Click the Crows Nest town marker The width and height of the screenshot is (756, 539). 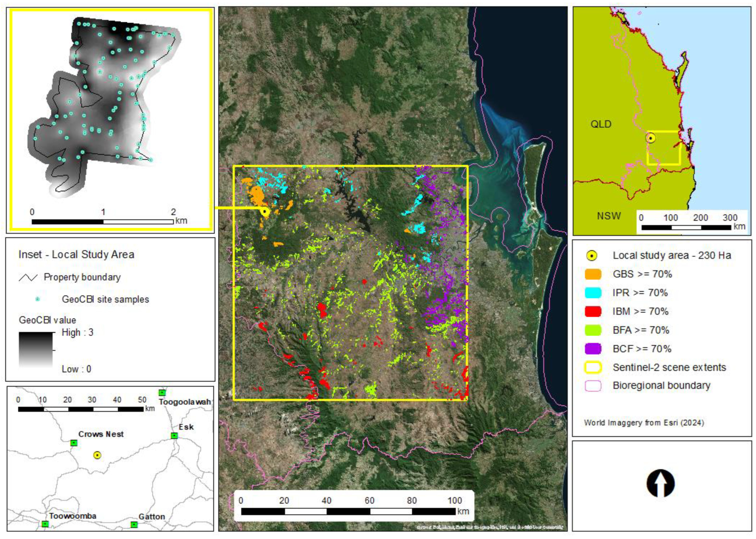point(74,443)
